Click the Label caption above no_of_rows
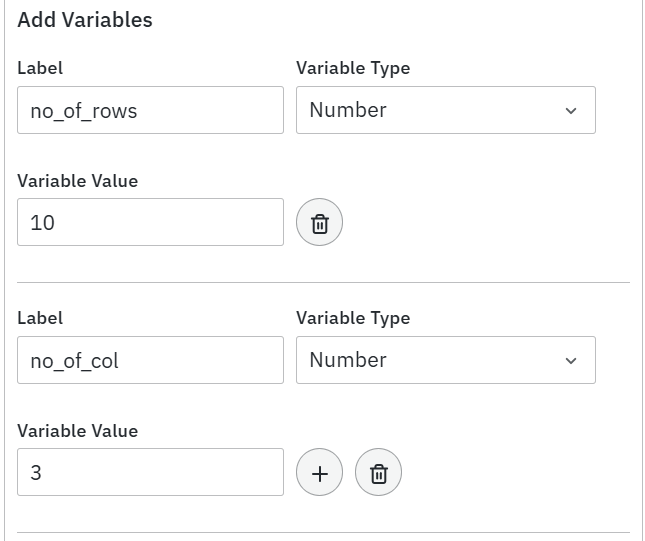 coord(40,68)
